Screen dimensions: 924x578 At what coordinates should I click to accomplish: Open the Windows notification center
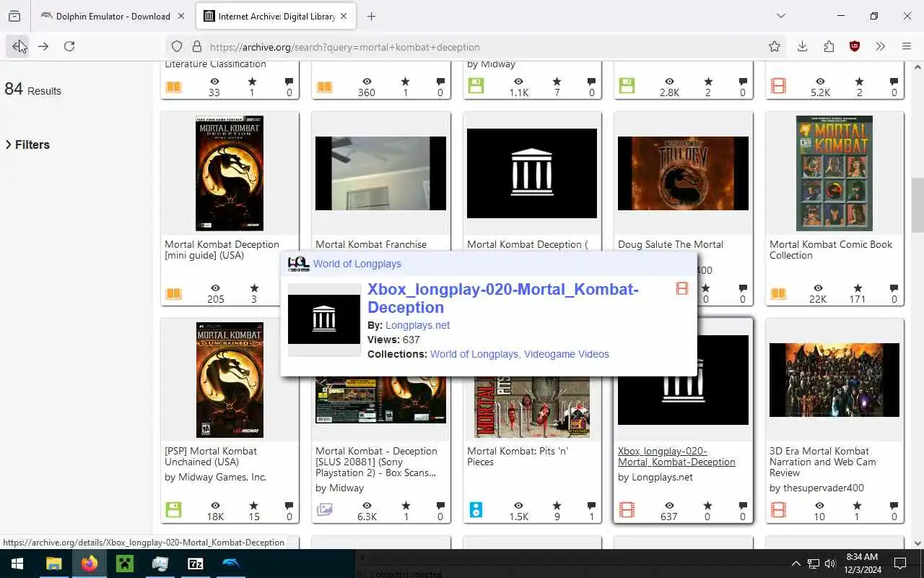click(900, 564)
